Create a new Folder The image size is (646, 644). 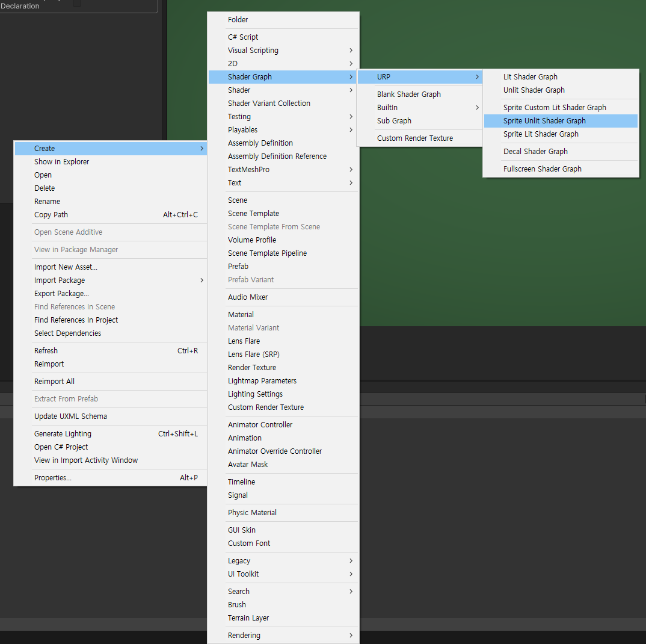[x=283, y=20]
